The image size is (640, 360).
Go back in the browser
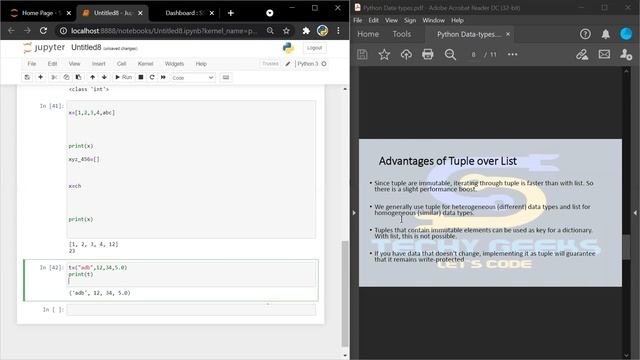pos(11,31)
